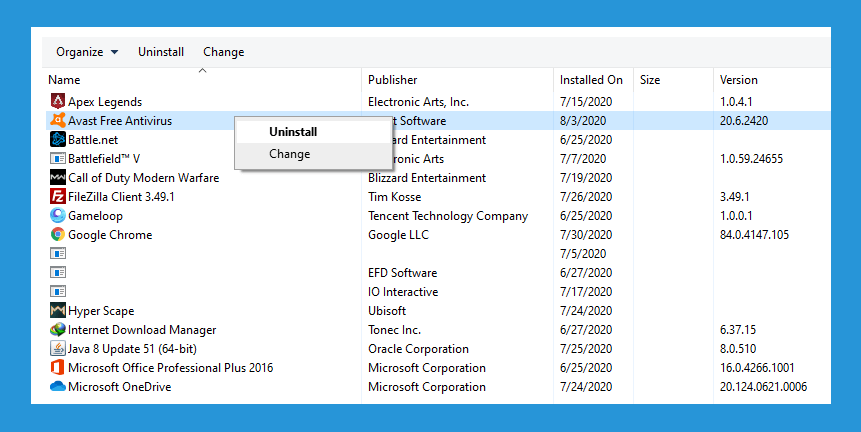Click version 6.37.15
Viewport: 861px width, 432px height.
coord(737,330)
